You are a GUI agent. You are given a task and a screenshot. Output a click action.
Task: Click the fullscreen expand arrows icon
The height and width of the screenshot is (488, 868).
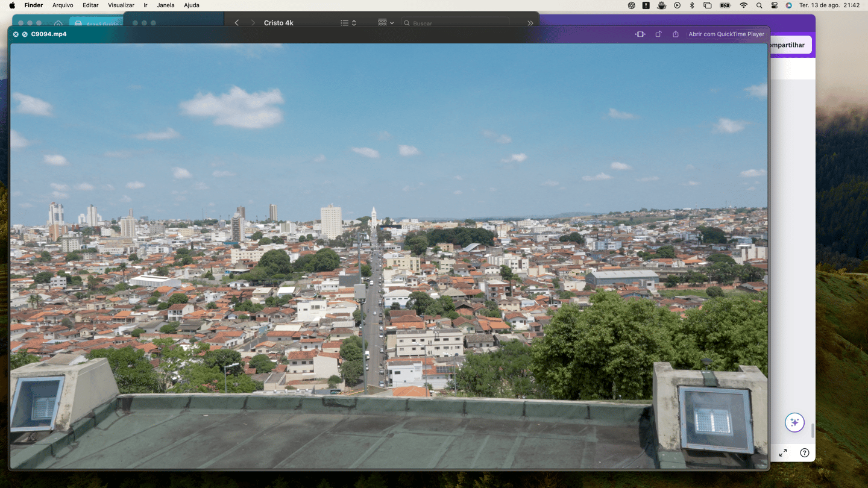pyautogui.click(x=783, y=453)
